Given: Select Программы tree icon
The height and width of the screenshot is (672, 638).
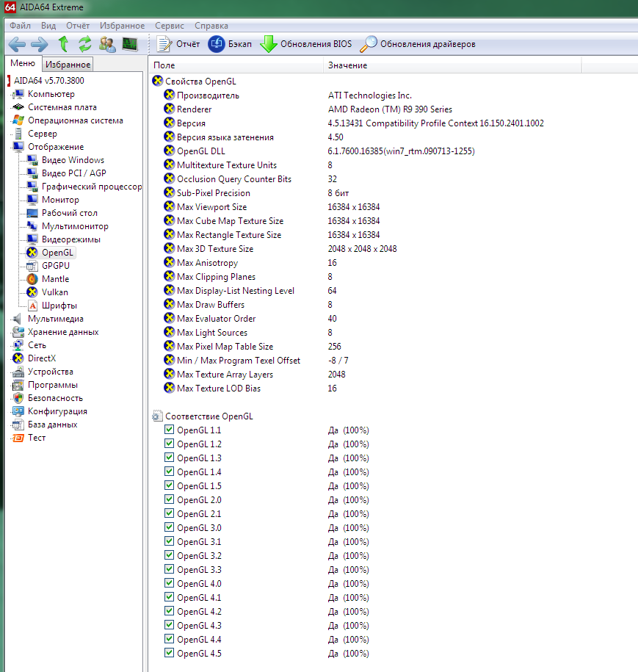Looking at the screenshot, I should (18, 385).
